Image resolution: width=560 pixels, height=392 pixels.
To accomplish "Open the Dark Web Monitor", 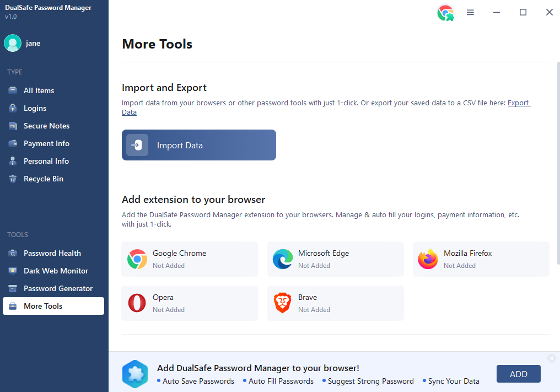I will tap(12, 271).
